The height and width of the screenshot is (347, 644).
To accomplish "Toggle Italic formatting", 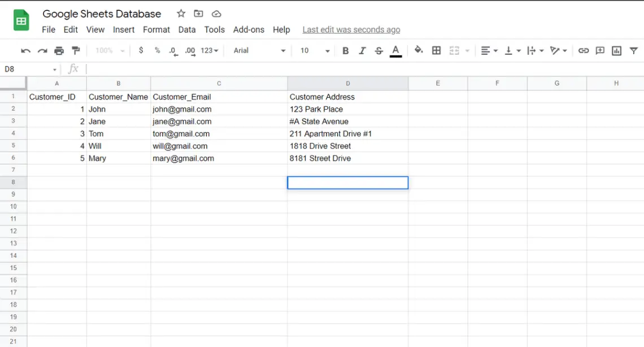I will (x=362, y=51).
